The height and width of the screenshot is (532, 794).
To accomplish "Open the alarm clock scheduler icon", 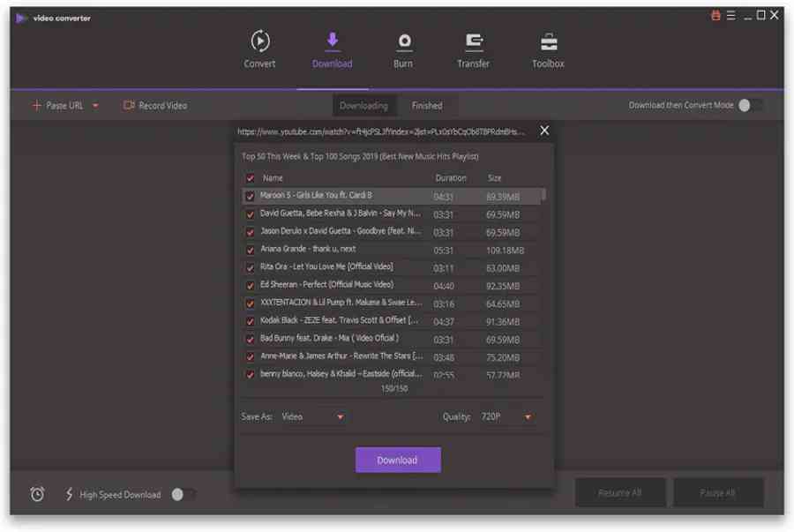I will [37, 494].
